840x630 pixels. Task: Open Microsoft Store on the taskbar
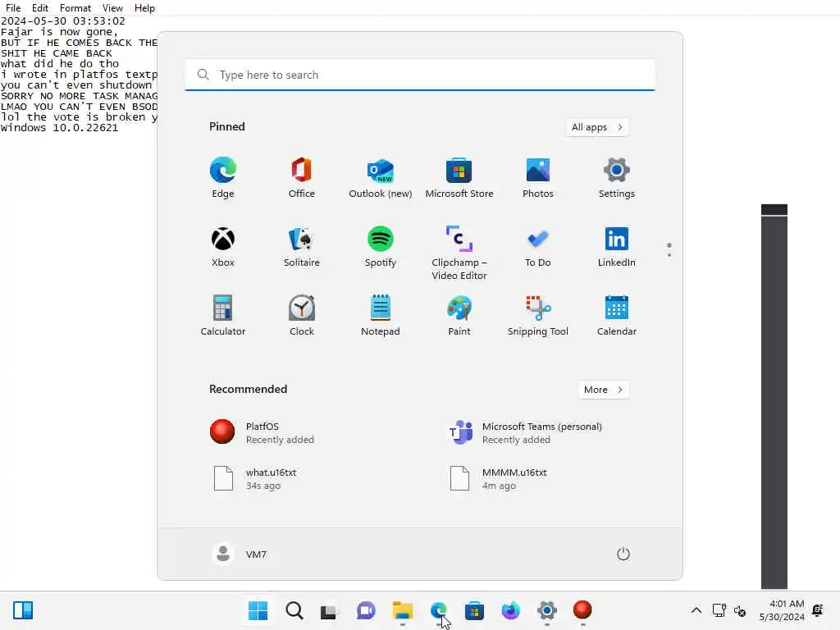[x=474, y=610]
